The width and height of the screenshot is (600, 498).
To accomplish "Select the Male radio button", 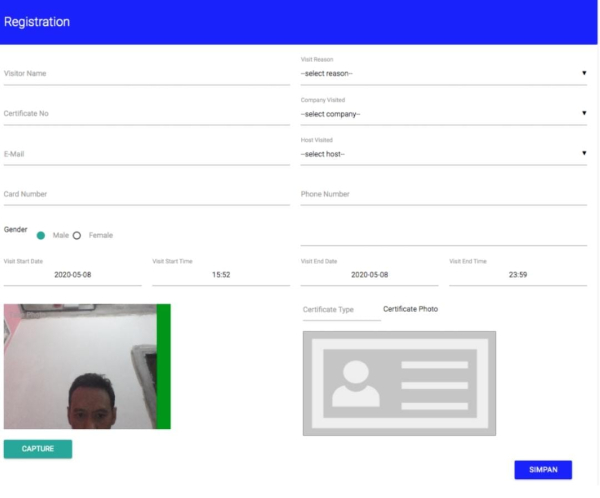I will point(41,235).
